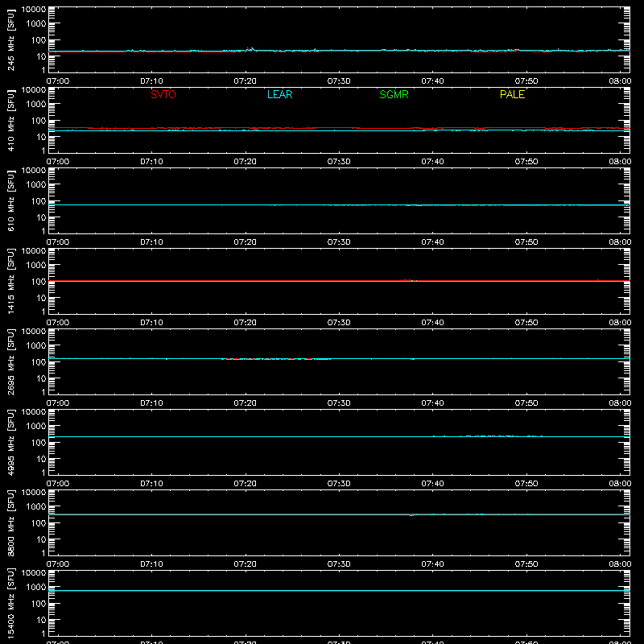
Task: Click 08:00 label under the 1415 MHz panel
Action: pos(620,323)
